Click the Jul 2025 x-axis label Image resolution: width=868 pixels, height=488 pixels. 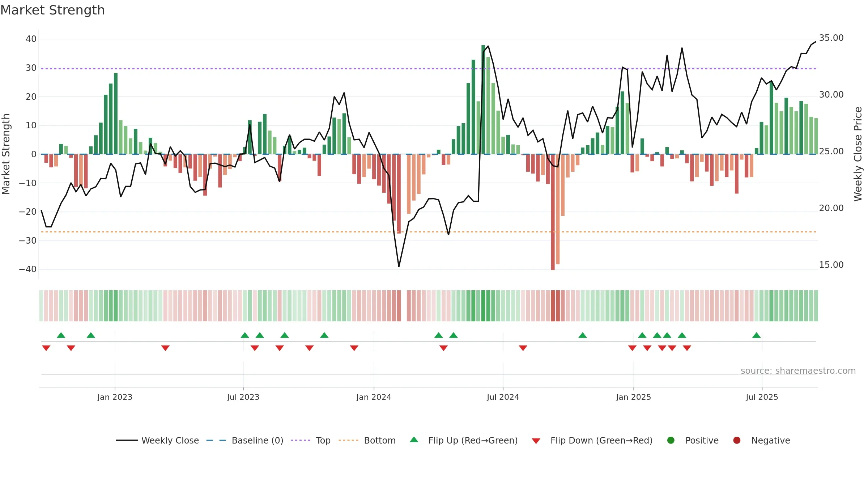(762, 397)
